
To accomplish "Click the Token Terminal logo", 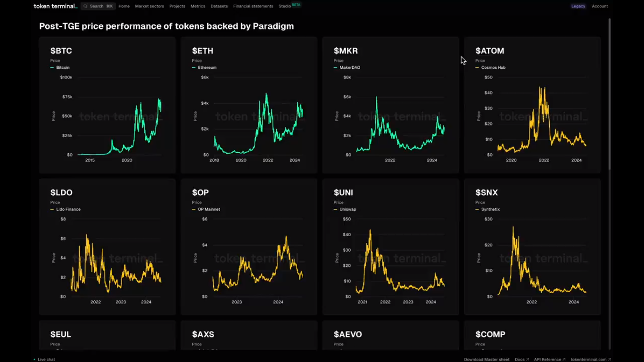I will (x=55, y=6).
